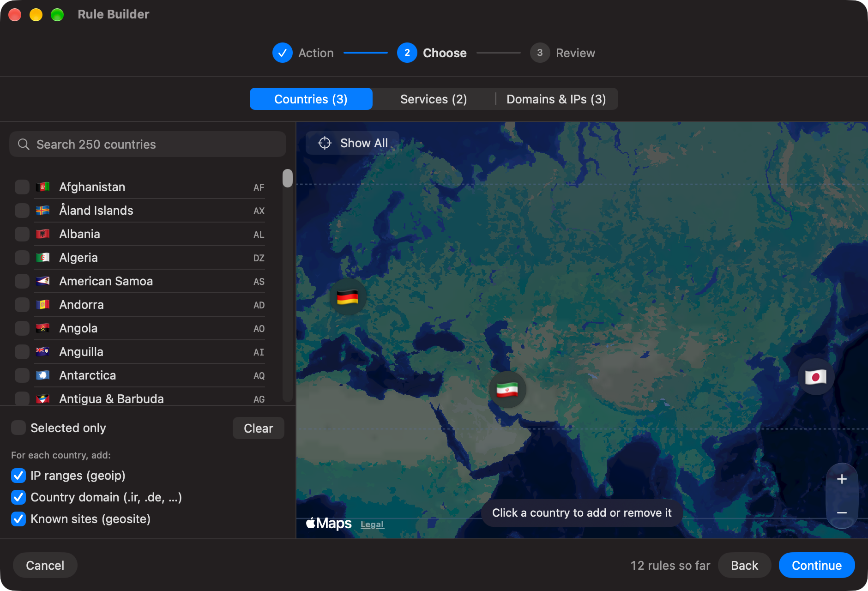Image resolution: width=868 pixels, height=591 pixels.
Task: Click the country list scrollbar thumb
Action: tap(288, 178)
